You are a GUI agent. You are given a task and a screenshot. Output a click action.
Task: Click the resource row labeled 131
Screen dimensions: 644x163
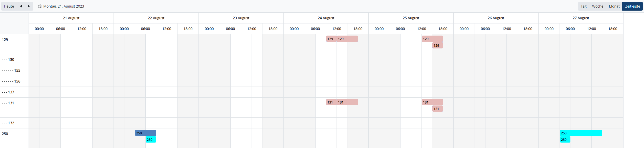coord(11,103)
